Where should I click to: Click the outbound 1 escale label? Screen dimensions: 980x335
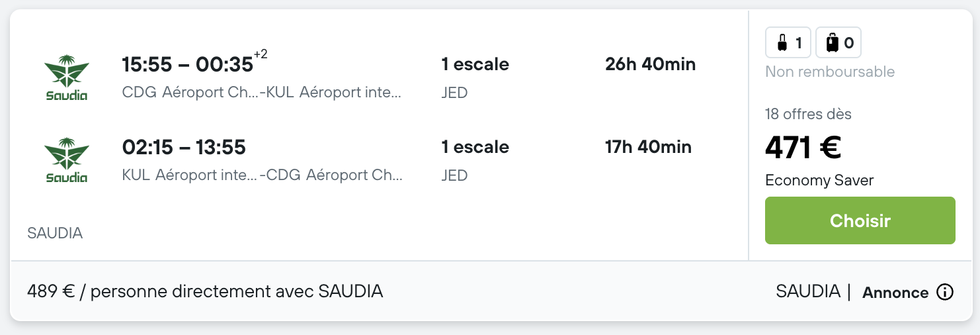coord(475,64)
